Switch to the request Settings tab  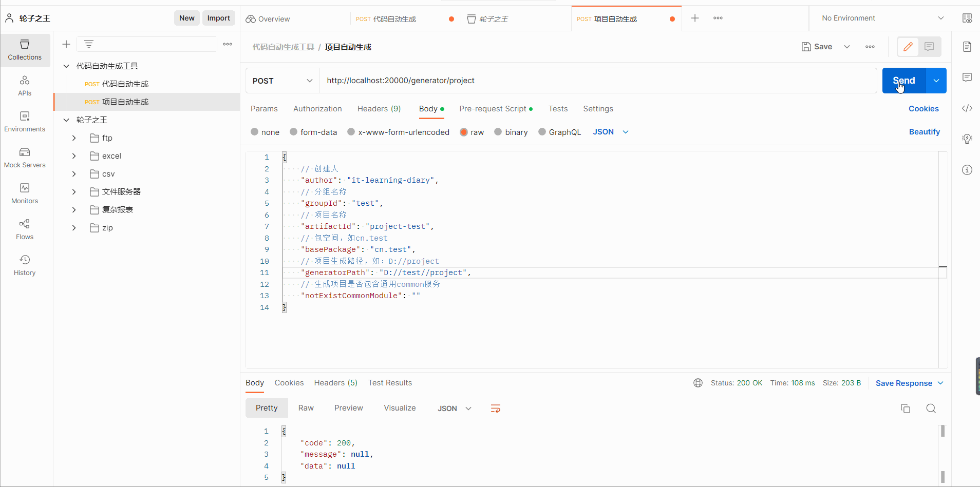[598, 109]
